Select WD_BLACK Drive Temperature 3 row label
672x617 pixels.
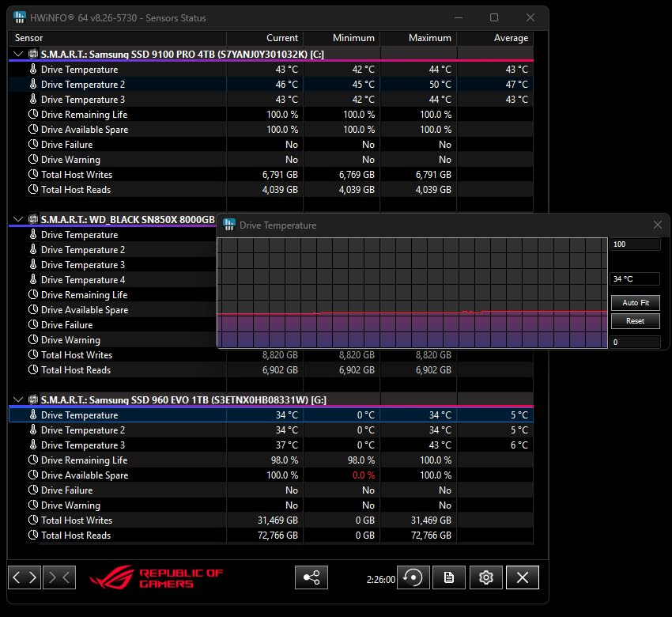(x=83, y=265)
